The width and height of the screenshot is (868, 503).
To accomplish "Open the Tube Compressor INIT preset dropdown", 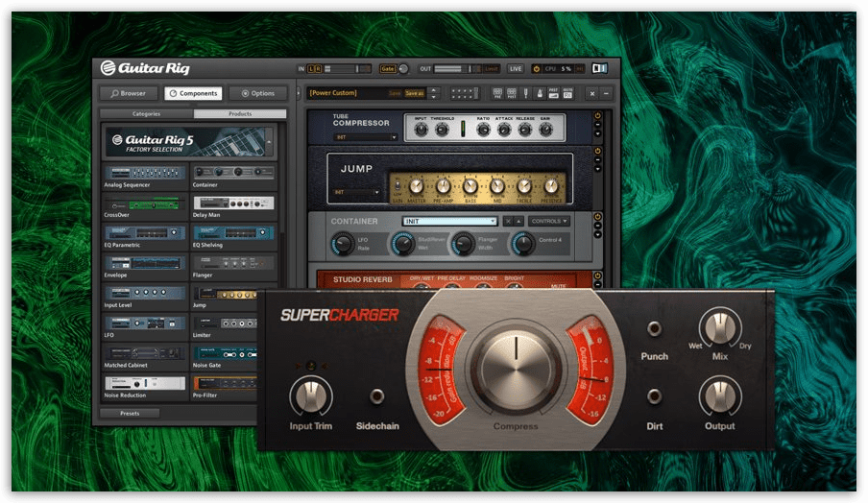I will click(x=366, y=137).
